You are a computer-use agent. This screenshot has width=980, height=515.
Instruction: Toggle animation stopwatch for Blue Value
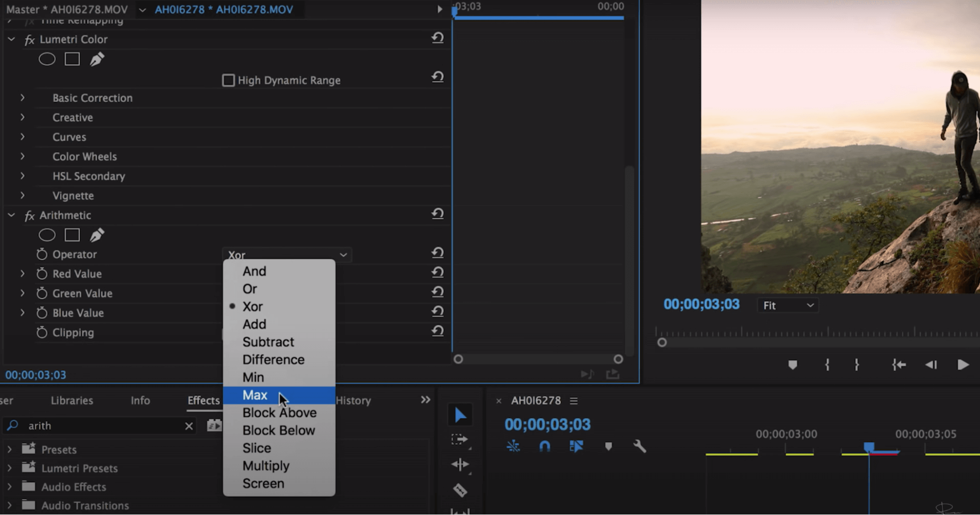pyautogui.click(x=42, y=313)
